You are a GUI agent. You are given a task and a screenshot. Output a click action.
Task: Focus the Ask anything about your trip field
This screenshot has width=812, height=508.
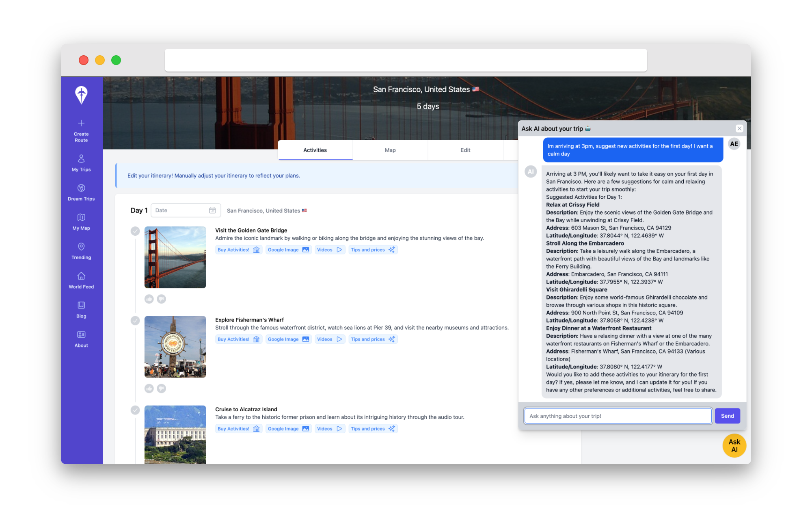point(618,416)
